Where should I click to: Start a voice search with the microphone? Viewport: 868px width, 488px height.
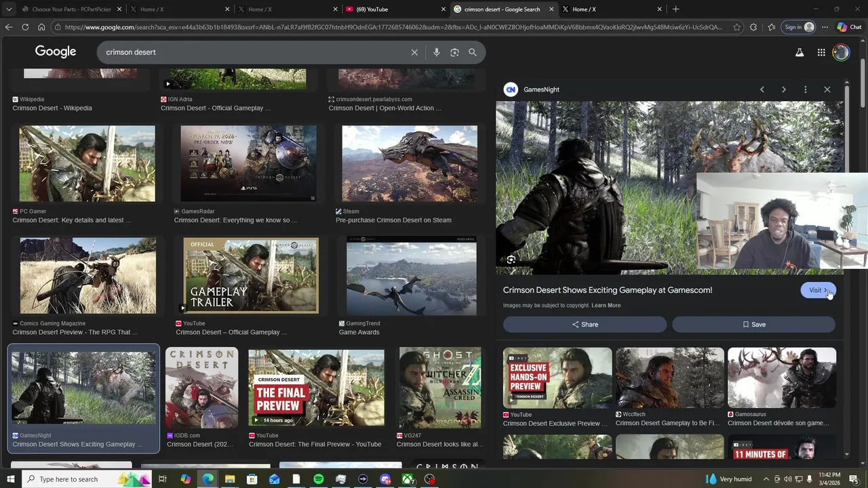pyautogui.click(x=436, y=52)
